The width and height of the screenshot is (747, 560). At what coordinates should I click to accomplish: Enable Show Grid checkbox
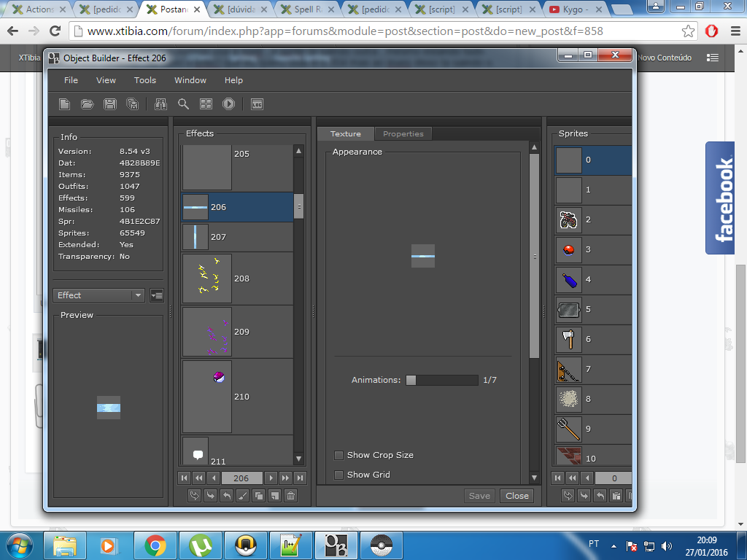338,475
